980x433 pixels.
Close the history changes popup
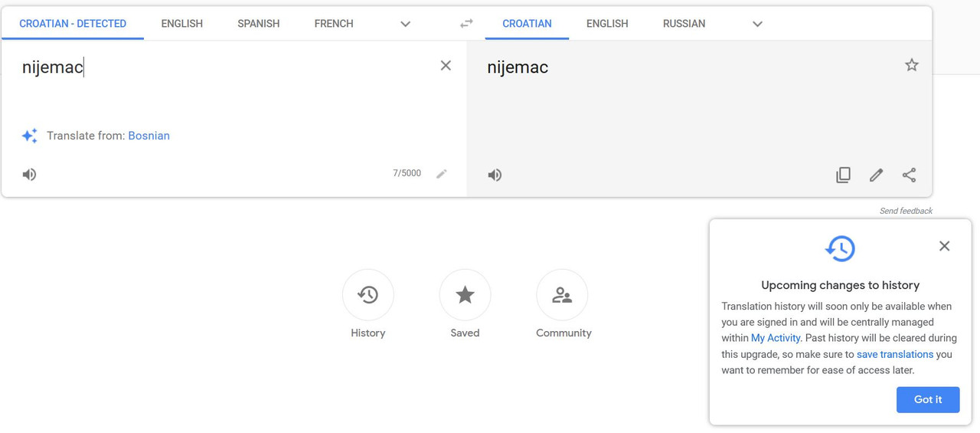[x=944, y=246]
